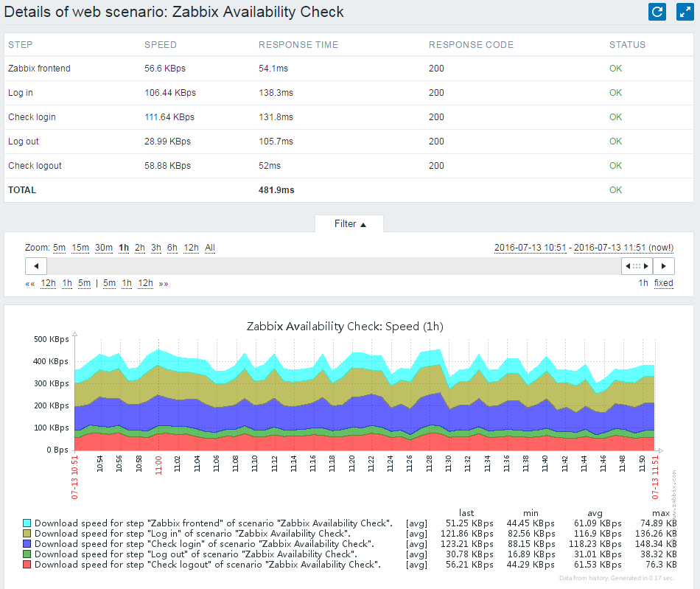Select the Log out step name
Viewport: 700px width, 589px height.
(24, 142)
